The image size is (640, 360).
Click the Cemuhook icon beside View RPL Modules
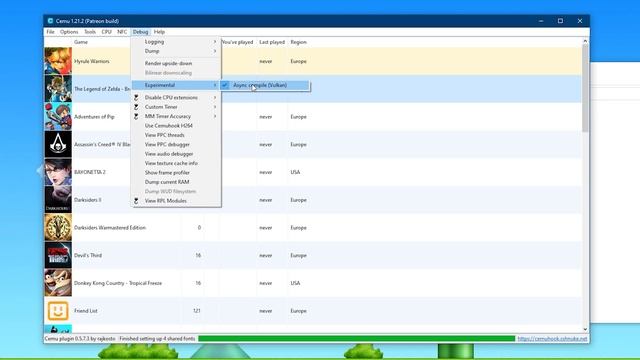click(x=136, y=201)
